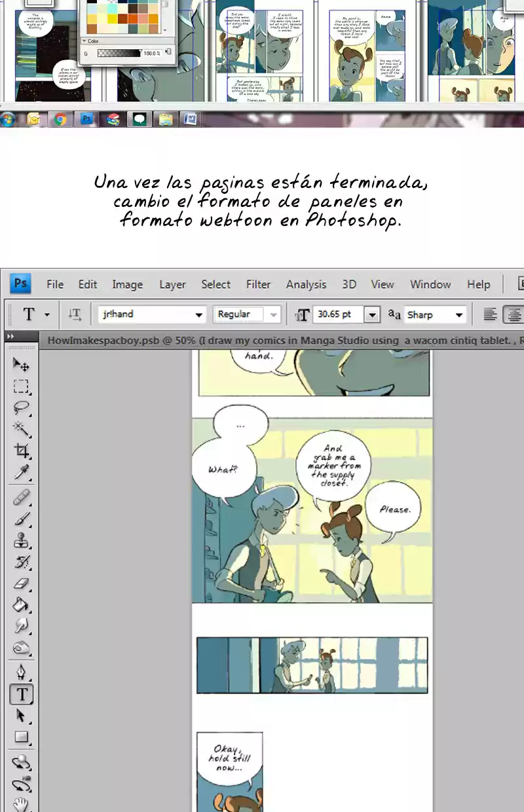524x812 pixels.
Task: Select the 3D Orbit camera tool
Action: (22, 784)
